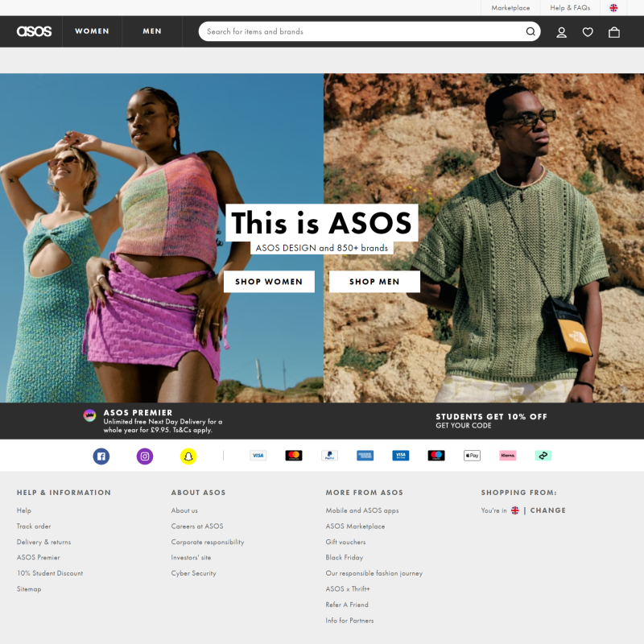Open ASOS Marketplace footer link
Viewport: 644px width, 644px height.
tap(355, 526)
